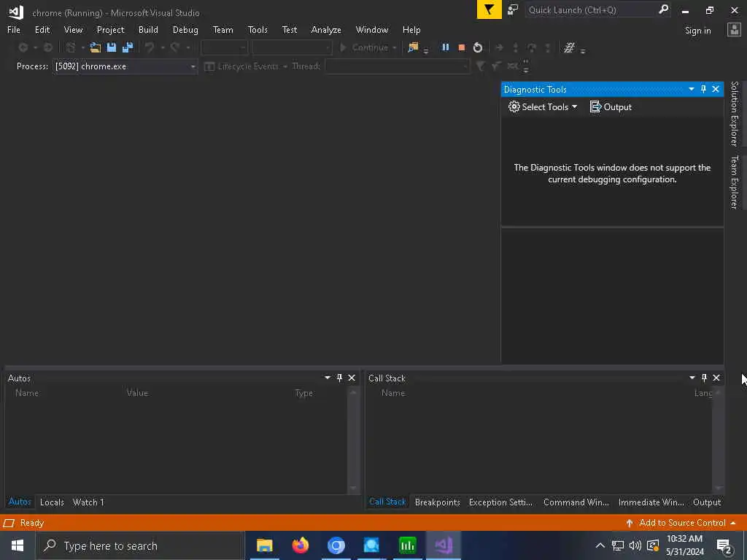Stop debugging with the red square icon
Viewport: 747px width, 560px height.
(x=462, y=47)
